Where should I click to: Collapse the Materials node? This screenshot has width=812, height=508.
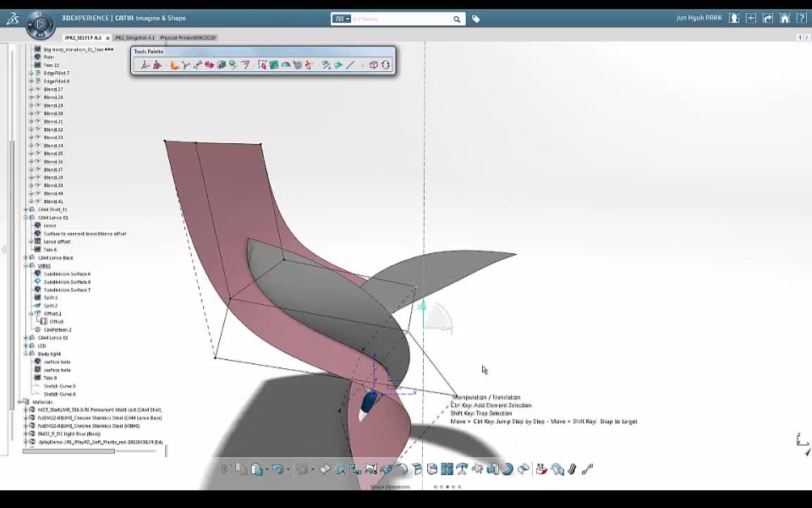[20, 401]
